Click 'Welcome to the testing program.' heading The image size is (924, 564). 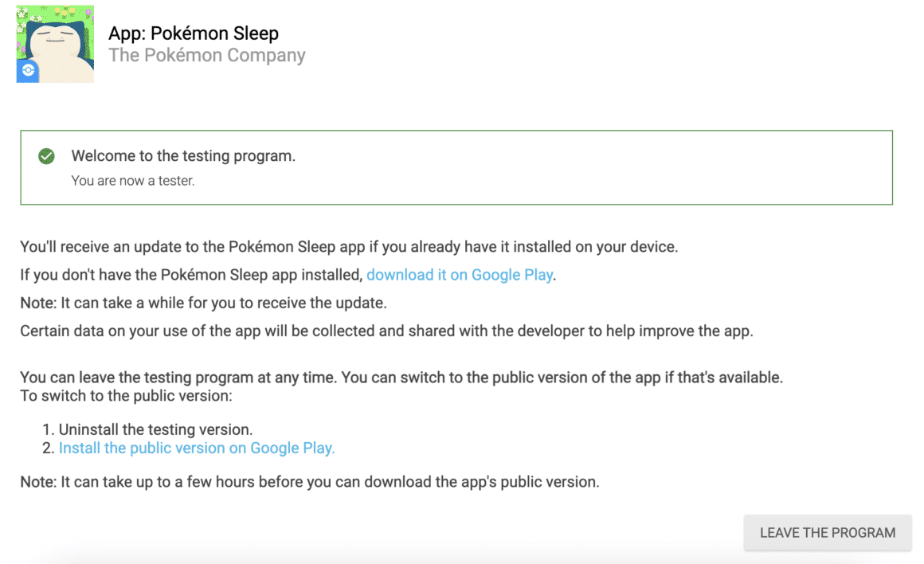pos(183,155)
